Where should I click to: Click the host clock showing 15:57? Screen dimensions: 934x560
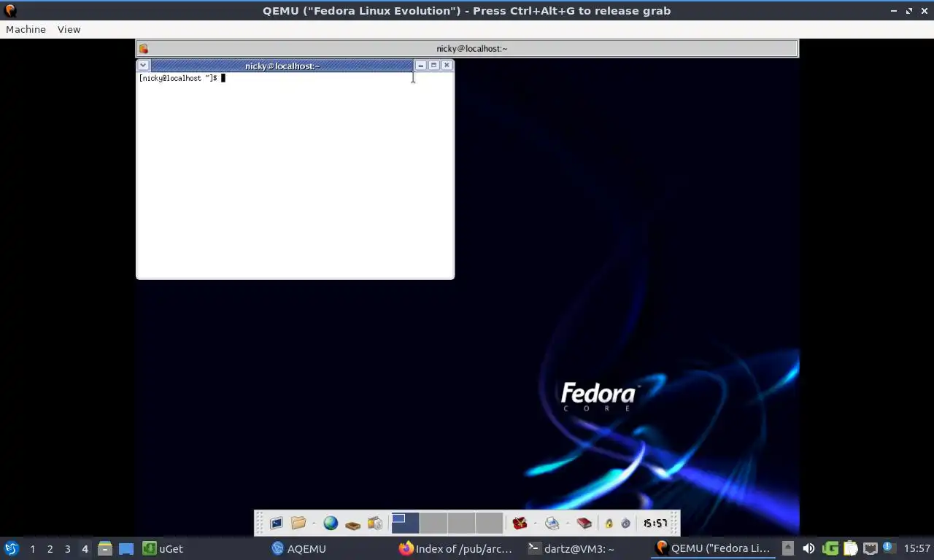(916, 548)
